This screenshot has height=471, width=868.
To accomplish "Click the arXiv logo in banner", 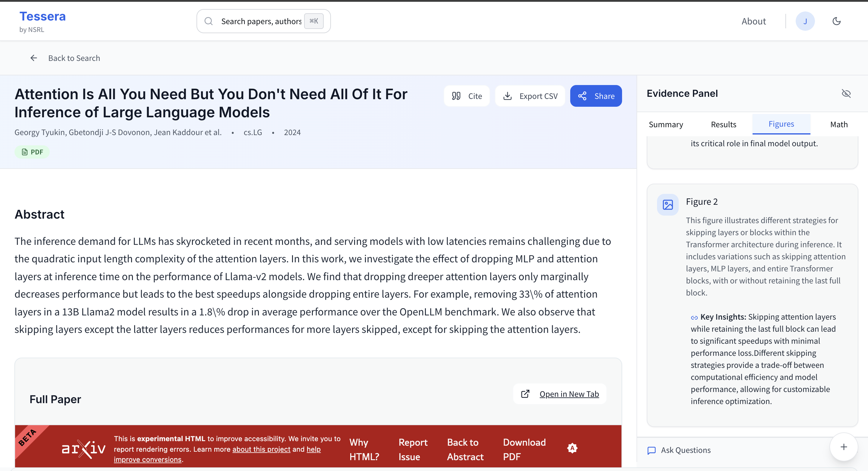I will (83, 449).
